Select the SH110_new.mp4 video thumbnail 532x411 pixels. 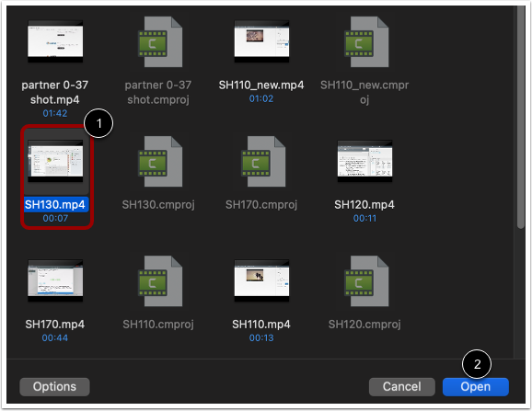pos(261,41)
